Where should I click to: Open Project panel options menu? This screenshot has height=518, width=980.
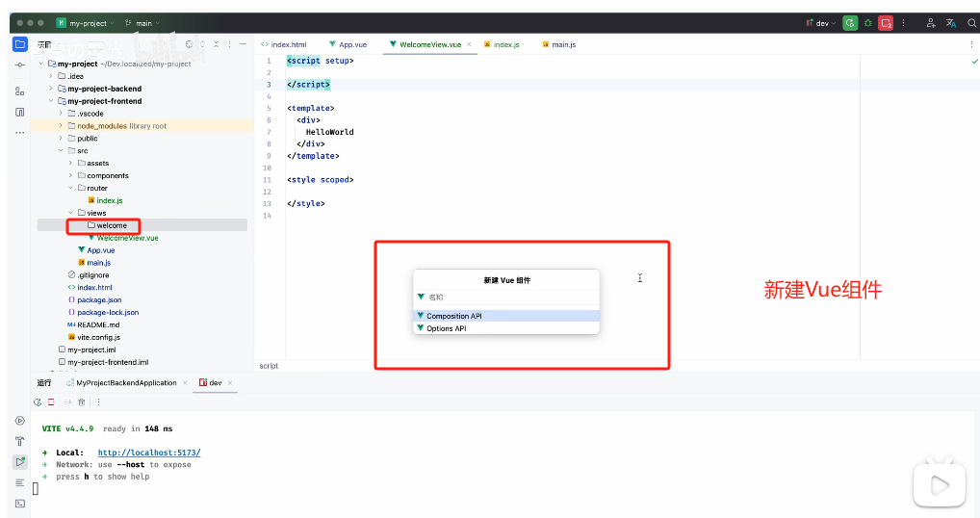229,44
